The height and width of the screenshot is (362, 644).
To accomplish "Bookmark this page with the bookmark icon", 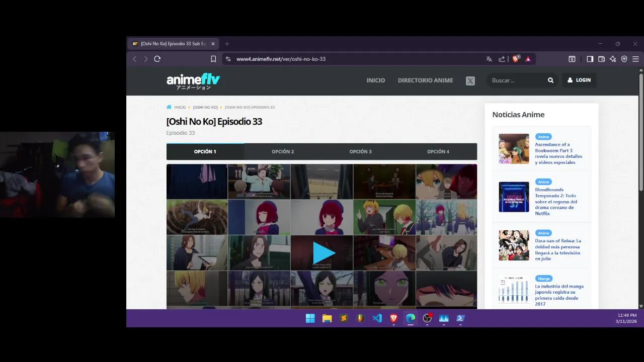I will click(x=213, y=59).
